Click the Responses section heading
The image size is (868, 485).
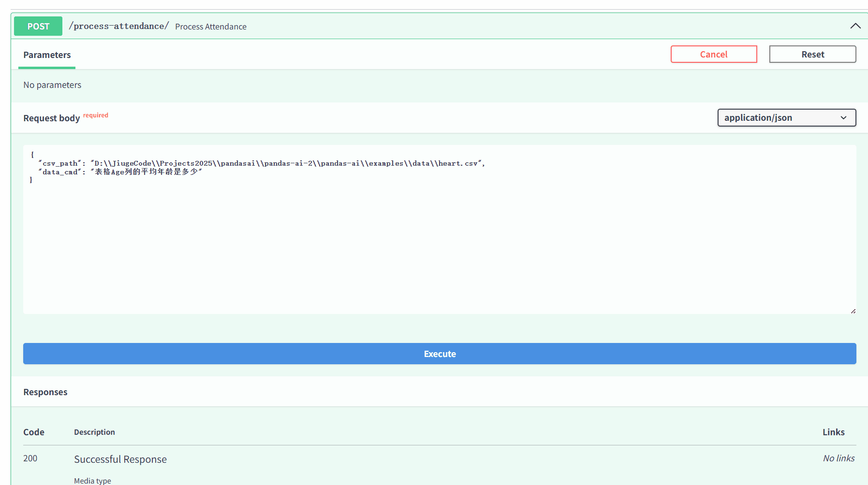click(x=45, y=392)
